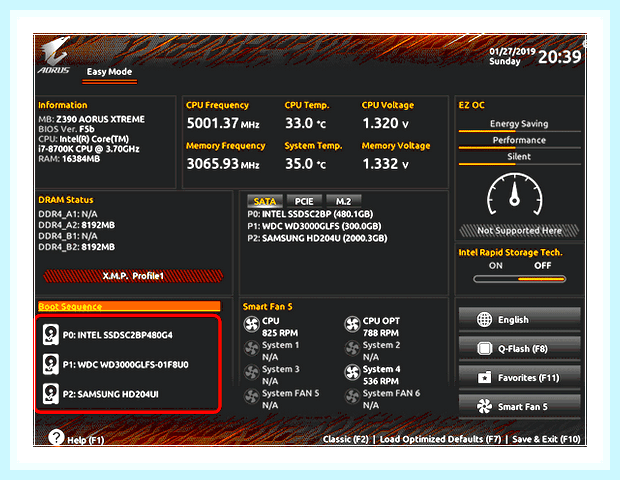Click the Memory Frequency 3065.93 MHz value
The width and height of the screenshot is (620, 480).
tap(223, 164)
